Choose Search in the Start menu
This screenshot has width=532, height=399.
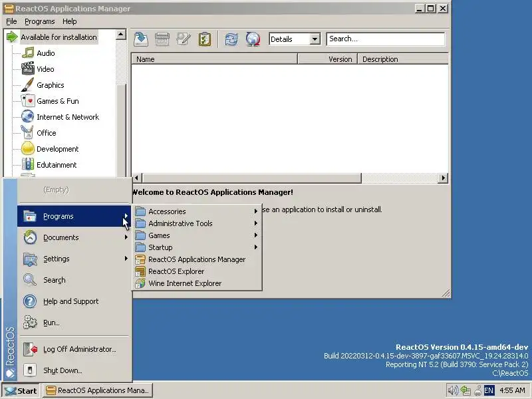click(x=74, y=280)
